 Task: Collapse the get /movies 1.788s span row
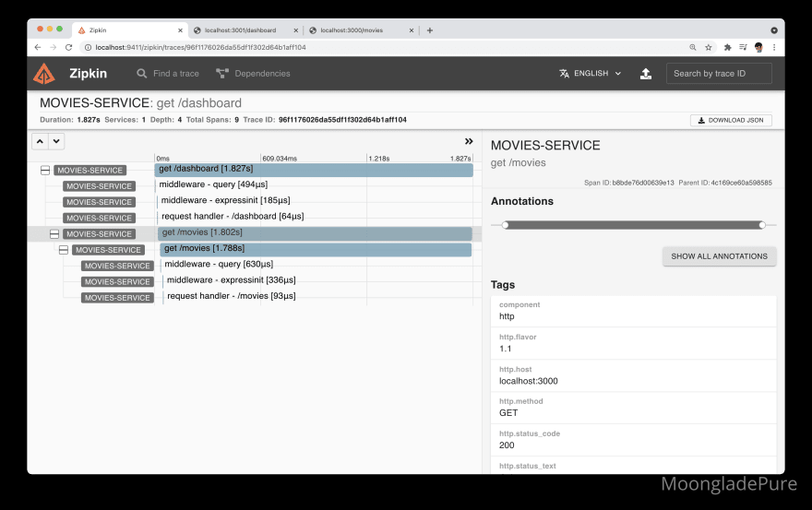click(x=64, y=250)
